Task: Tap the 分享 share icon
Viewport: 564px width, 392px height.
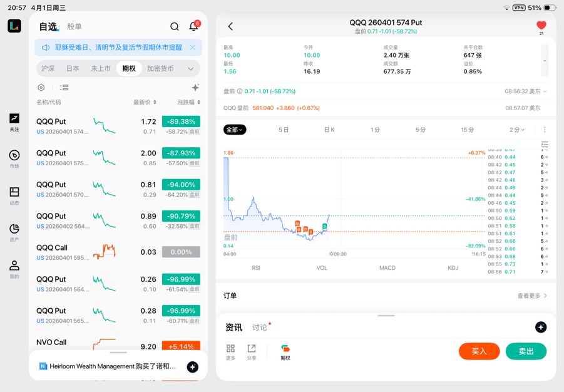Action: pyautogui.click(x=252, y=352)
